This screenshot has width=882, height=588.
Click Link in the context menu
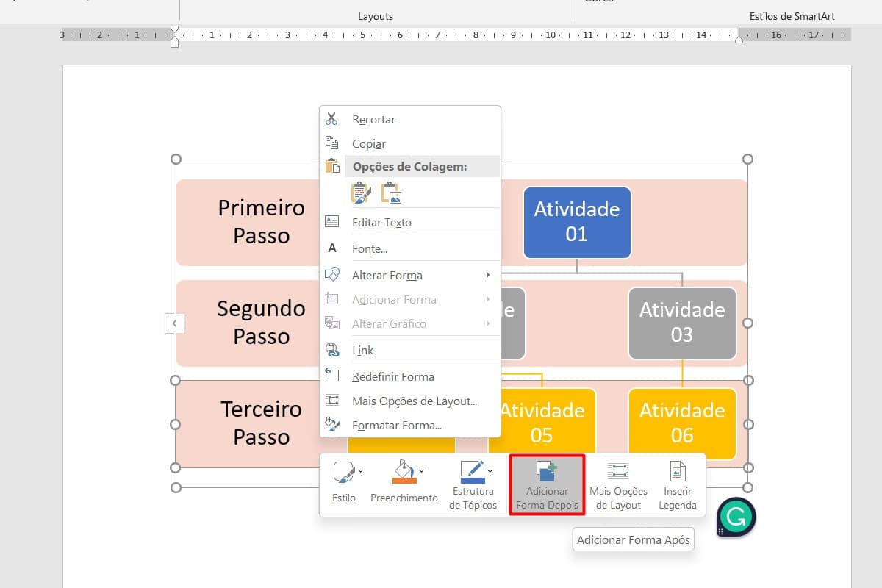[362, 351]
